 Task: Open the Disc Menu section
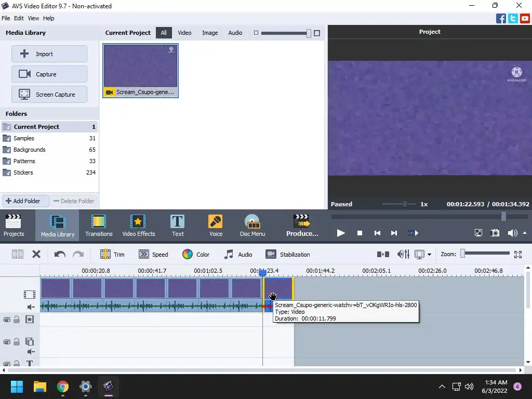pos(252,225)
